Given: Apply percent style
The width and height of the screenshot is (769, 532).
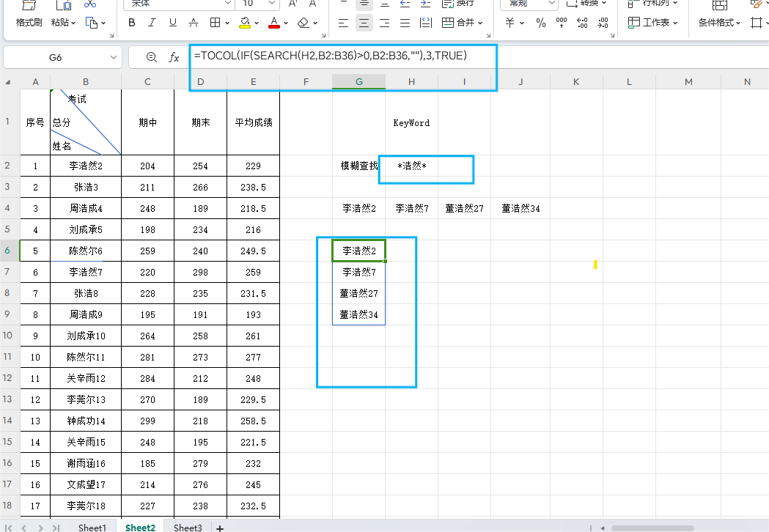Looking at the screenshot, I should [x=541, y=23].
